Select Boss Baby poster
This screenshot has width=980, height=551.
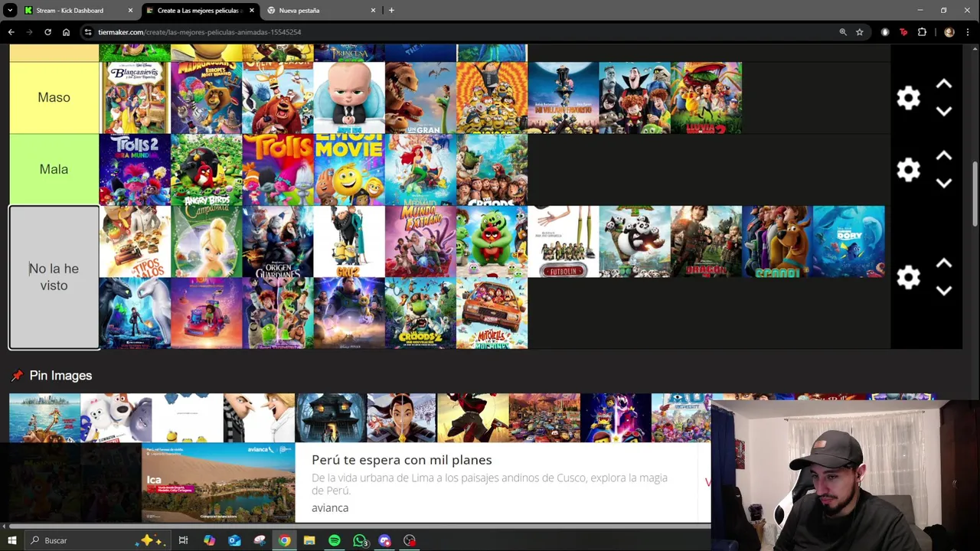click(349, 98)
